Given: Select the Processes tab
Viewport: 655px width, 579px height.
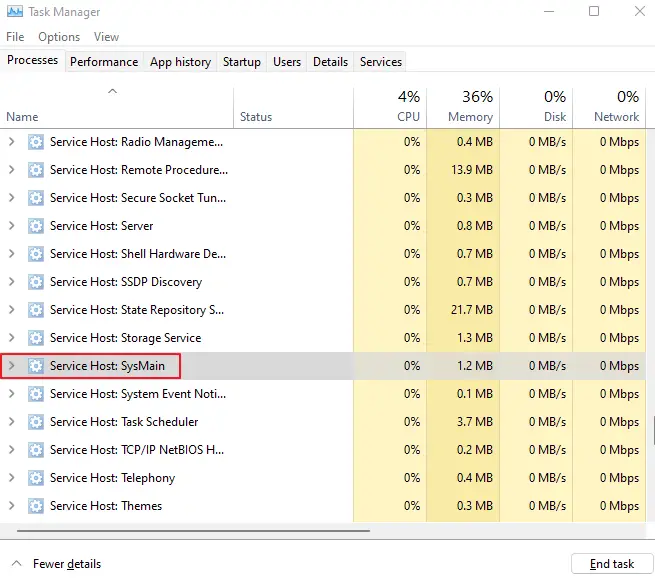Looking at the screenshot, I should tap(33, 60).
